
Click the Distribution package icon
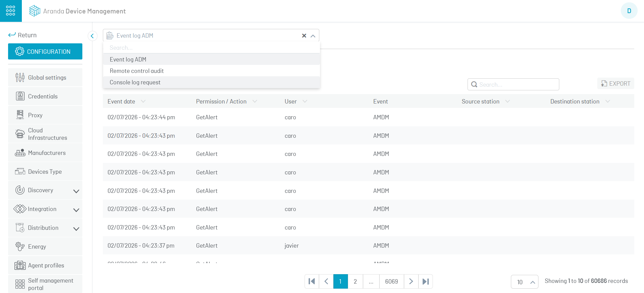(x=20, y=227)
